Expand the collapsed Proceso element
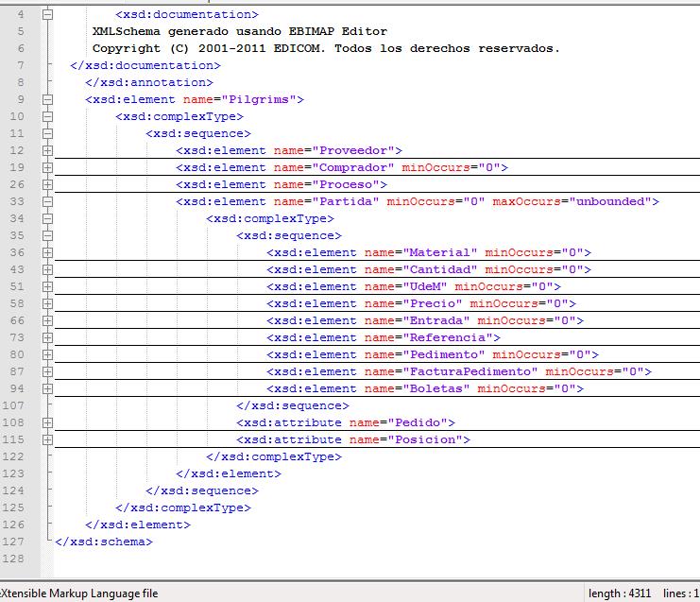 point(47,185)
